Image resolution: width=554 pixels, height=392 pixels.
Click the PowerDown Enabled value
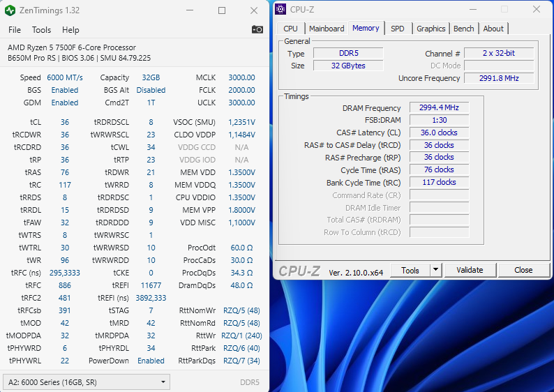pyautogui.click(x=151, y=361)
